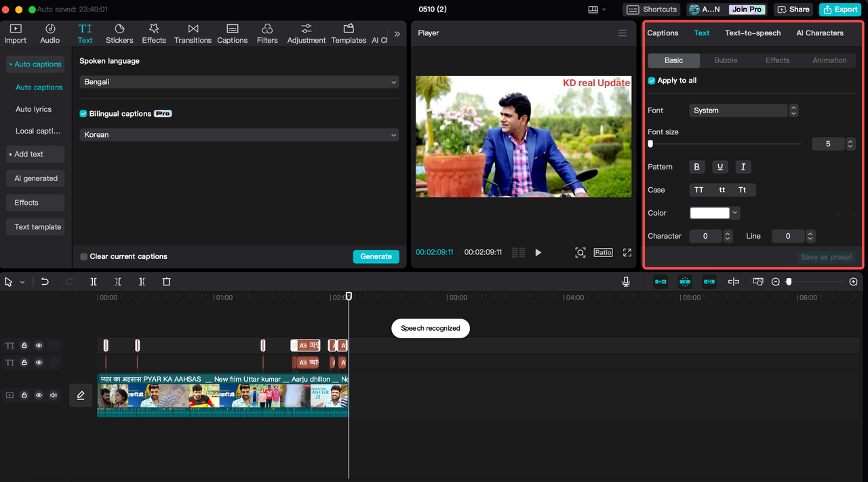The width and height of the screenshot is (868, 482).
Task: Click the delete trash icon in timeline toolbar
Action: 167,281
